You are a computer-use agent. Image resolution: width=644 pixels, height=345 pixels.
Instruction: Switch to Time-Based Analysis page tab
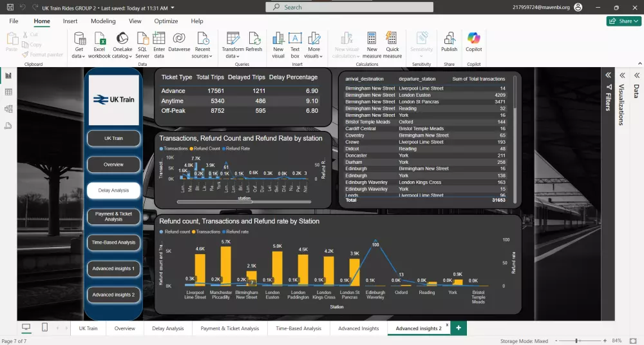click(x=299, y=328)
